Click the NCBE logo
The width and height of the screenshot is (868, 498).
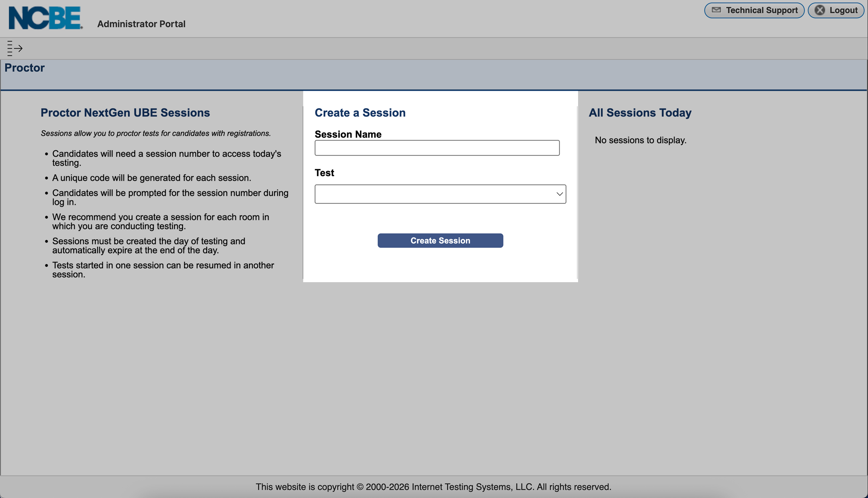click(46, 18)
